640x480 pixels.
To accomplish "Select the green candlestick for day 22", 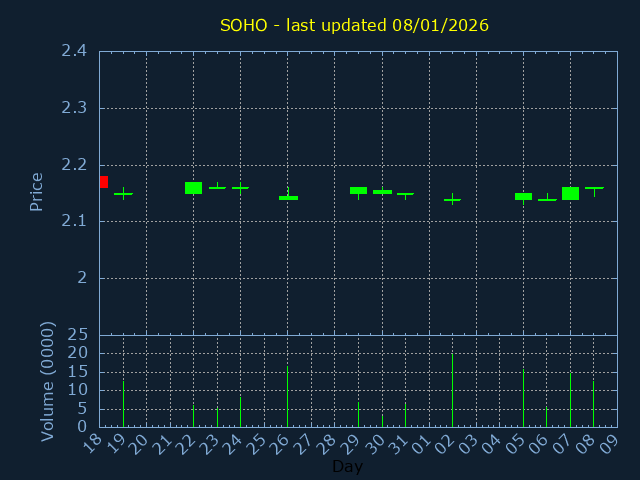I will click(x=193, y=188).
